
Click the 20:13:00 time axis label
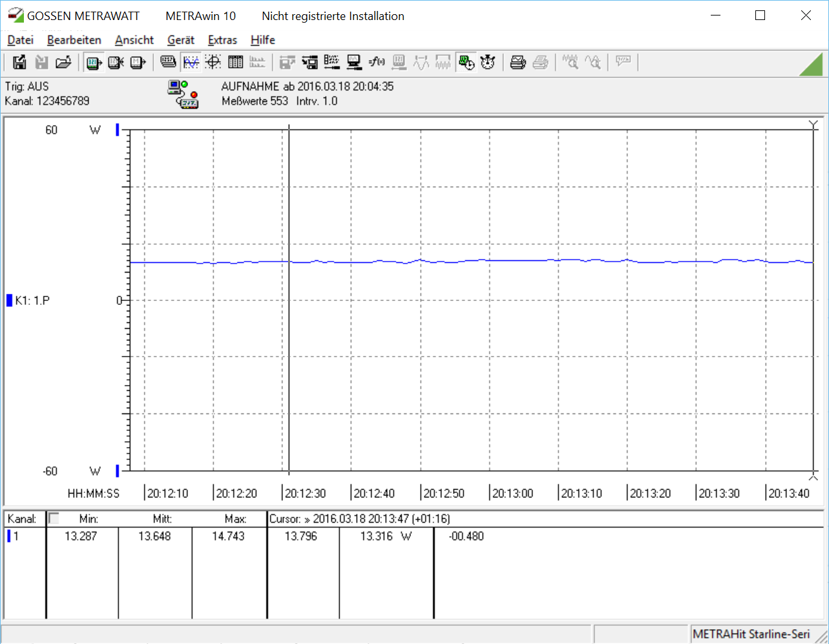pyautogui.click(x=513, y=493)
